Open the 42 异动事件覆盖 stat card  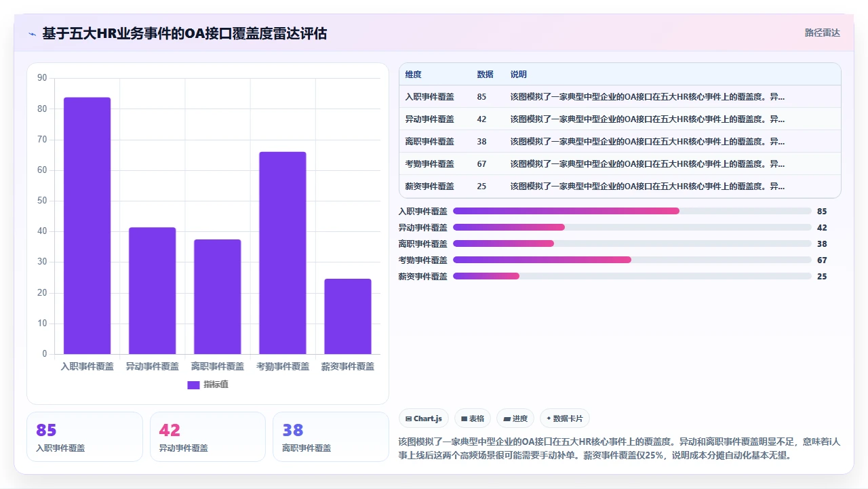point(208,437)
